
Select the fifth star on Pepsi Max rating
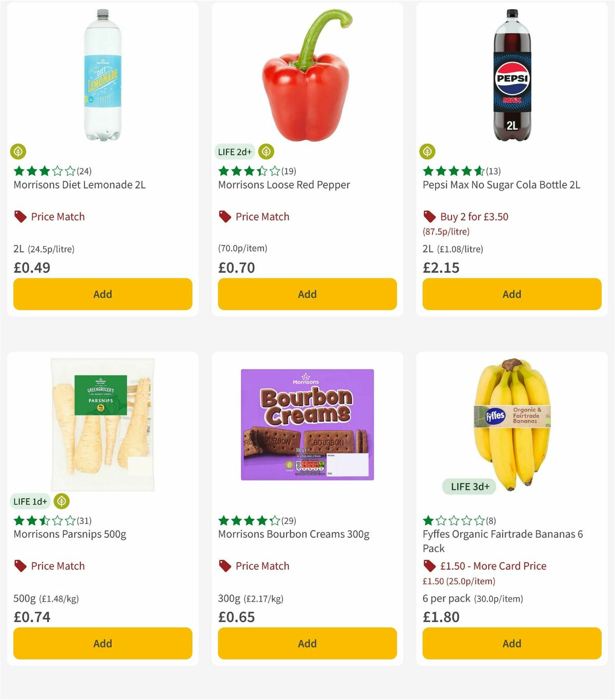click(479, 171)
